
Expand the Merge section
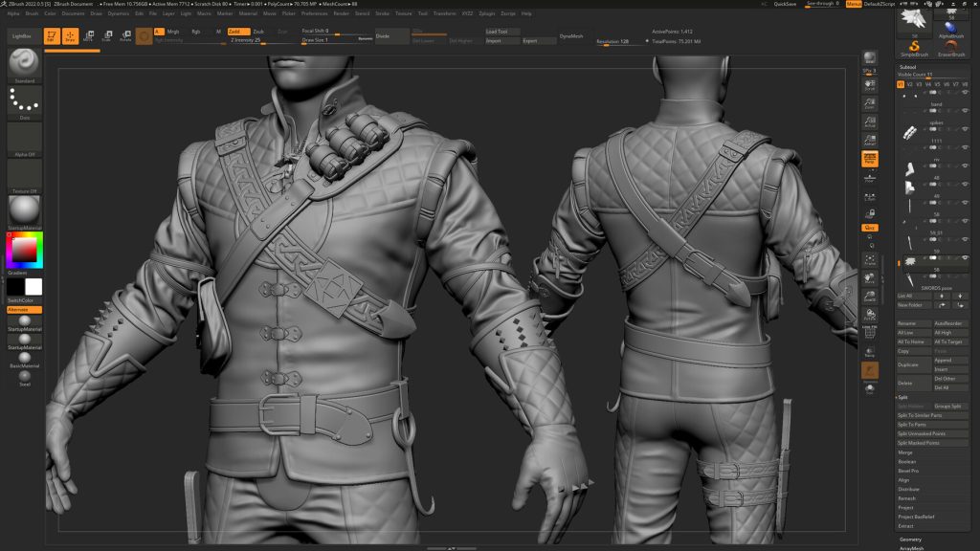tap(905, 452)
